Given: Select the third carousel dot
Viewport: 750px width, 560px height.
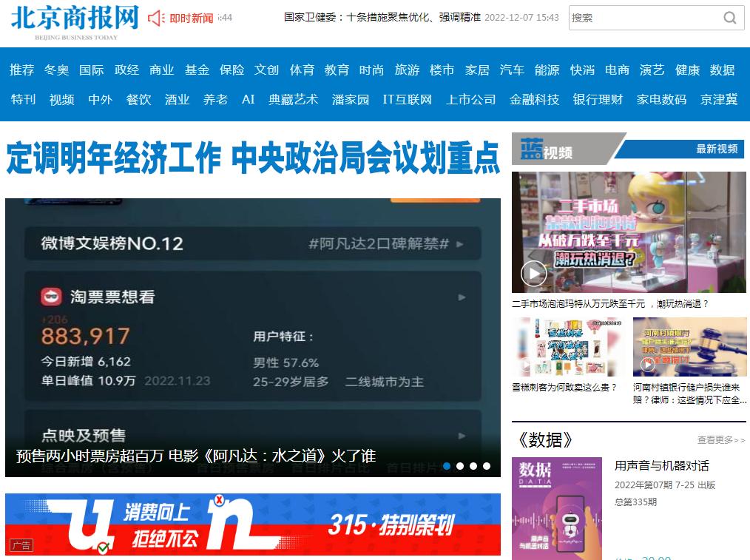Looking at the screenshot, I should point(473,466).
